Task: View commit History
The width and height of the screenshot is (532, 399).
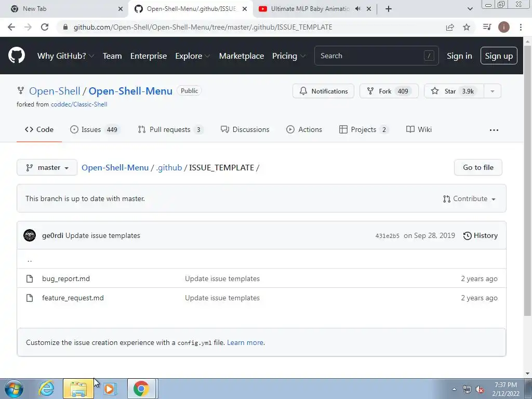Action: (481, 235)
